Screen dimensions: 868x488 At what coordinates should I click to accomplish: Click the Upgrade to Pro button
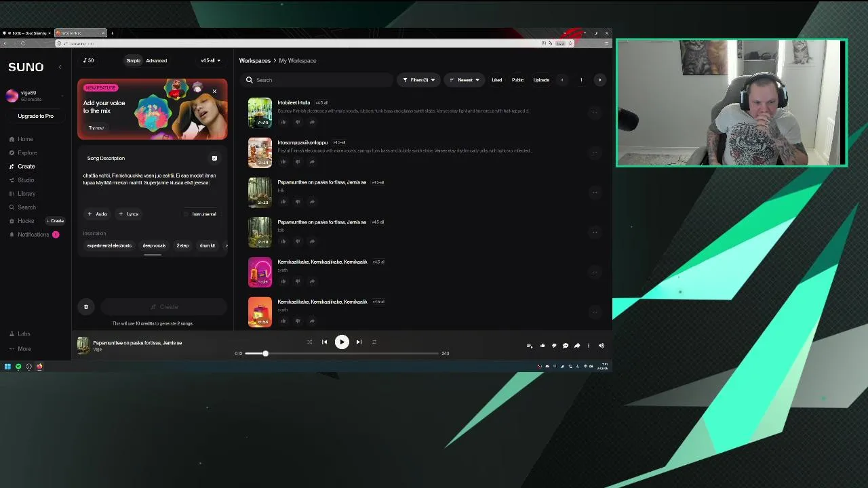pos(35,116)
